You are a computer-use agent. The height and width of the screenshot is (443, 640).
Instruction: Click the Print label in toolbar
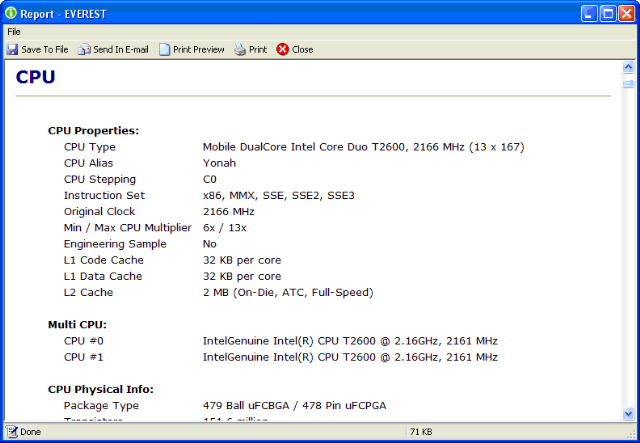pos(258,50)
